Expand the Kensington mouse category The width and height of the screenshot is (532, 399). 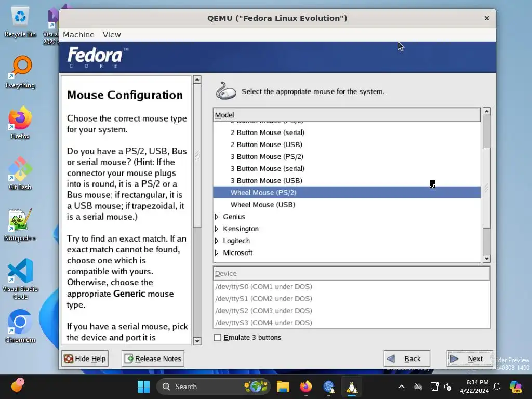(217, 229)
